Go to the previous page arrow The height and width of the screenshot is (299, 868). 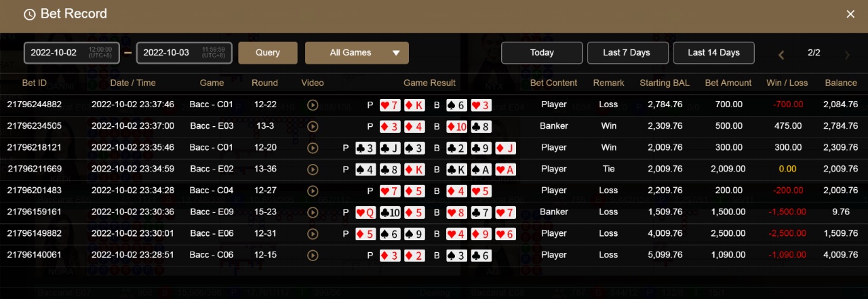(x=781, y=55)
